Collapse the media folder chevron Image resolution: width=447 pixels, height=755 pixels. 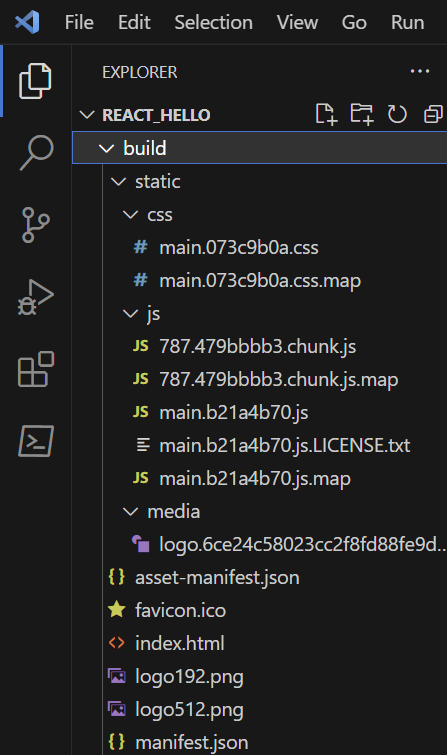(x=131, y=511)
